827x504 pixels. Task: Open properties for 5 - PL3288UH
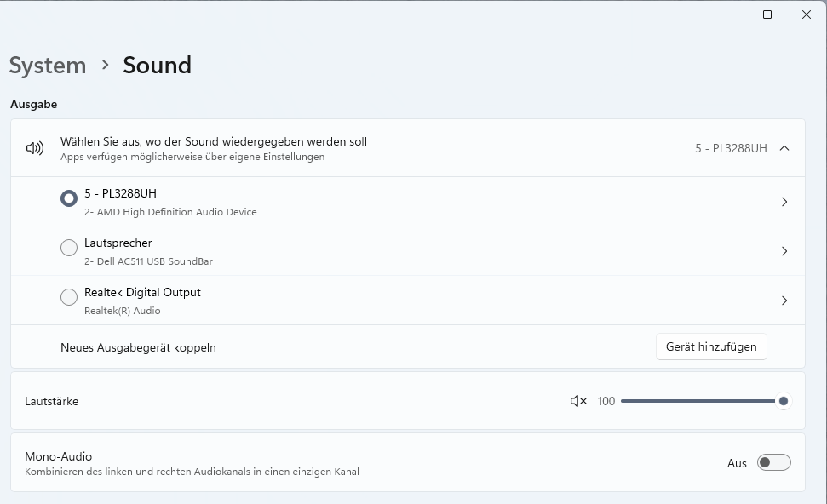(784, 202)
